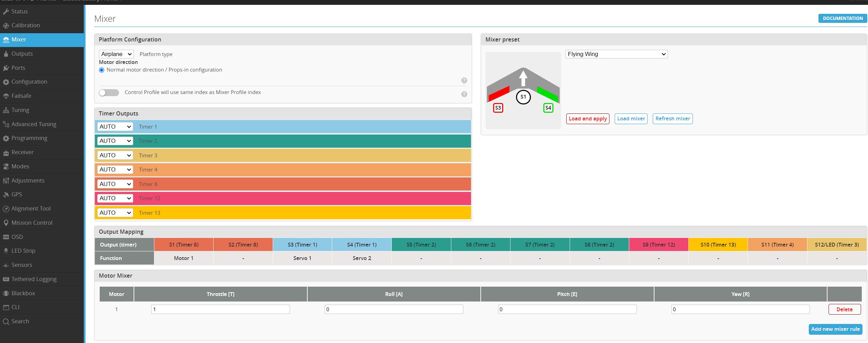Image resolution: width=868 pixels, height=343 pixels.
Task: Go to the Receiver tab
Action: [22, 152]
